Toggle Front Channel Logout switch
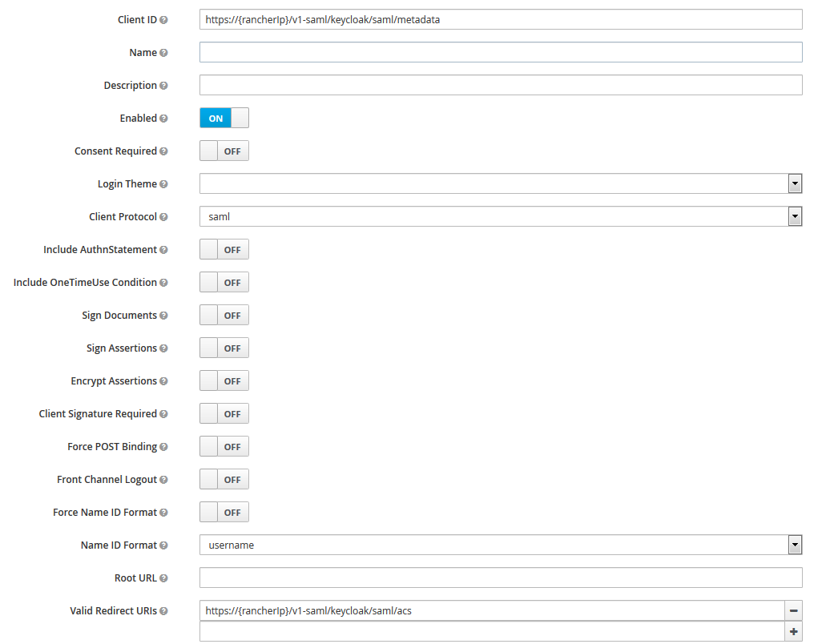Screen dimensions: 830x644 [x=224, y=479]
